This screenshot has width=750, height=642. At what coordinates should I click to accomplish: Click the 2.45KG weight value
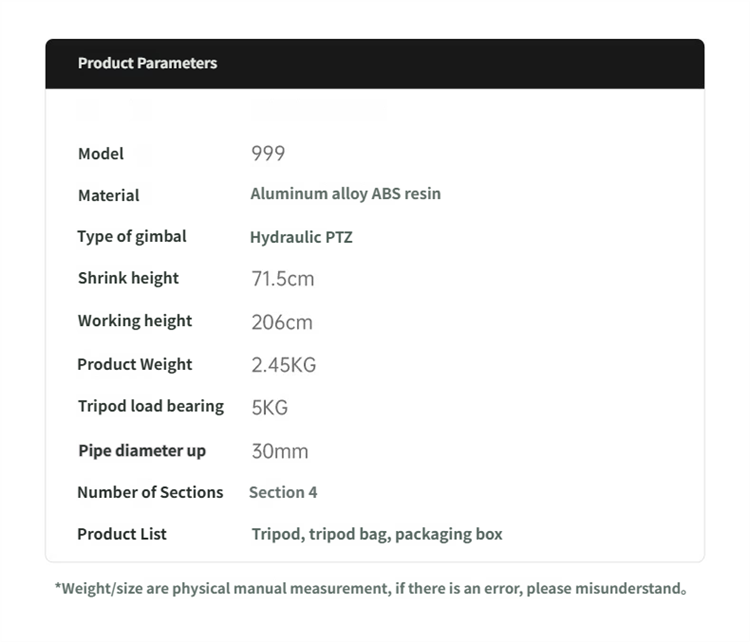point(284,365)
